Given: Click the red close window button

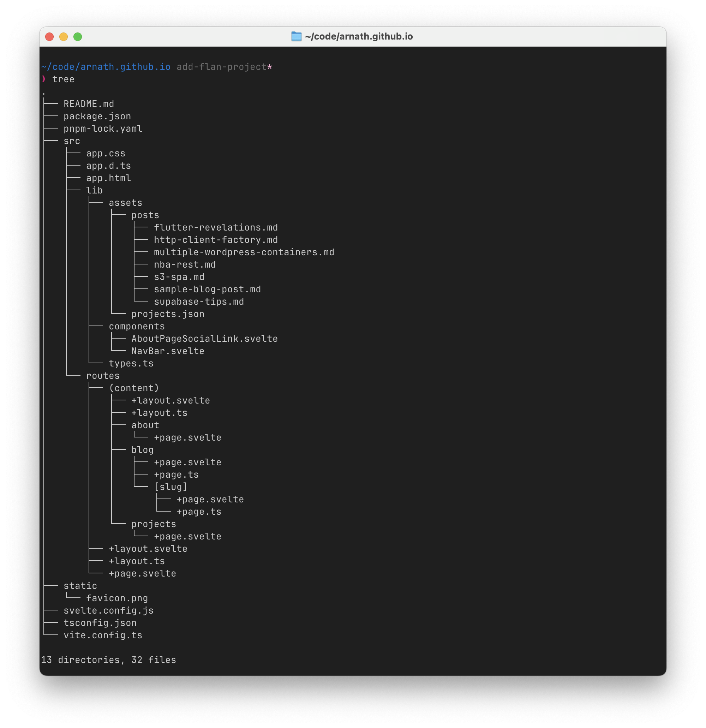Looking at the screenshot, I should click(x=49, y=37).
